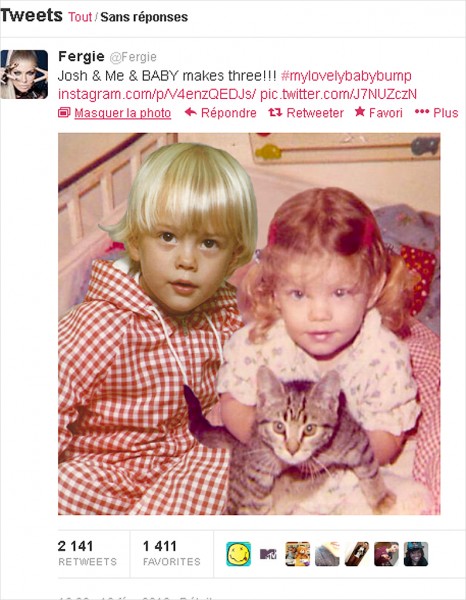Image resolution: width=466 pixels, height=600 pixels.
Task: Open Fergie's profile picture
Action: (24, 74)
